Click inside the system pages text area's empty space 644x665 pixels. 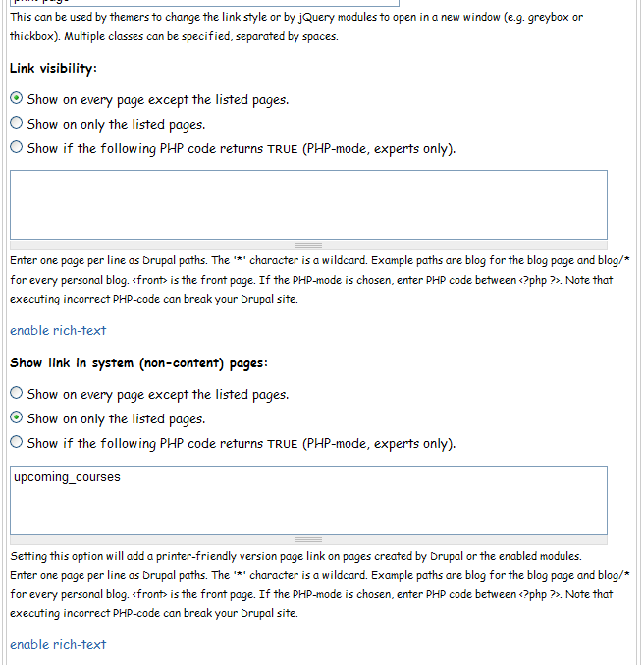pos(308,509)
